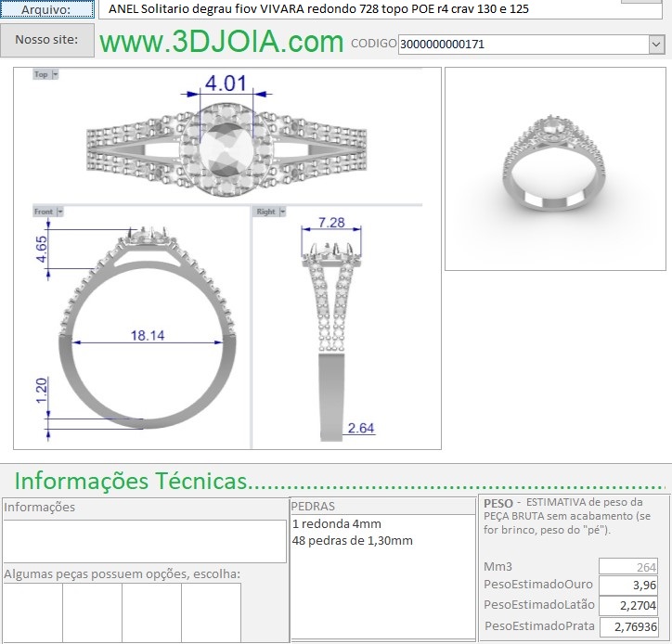The image size is (672, 644).
Task: Select the 3D perspective ring render thumbnail
Action: click(x=554, y=169)
